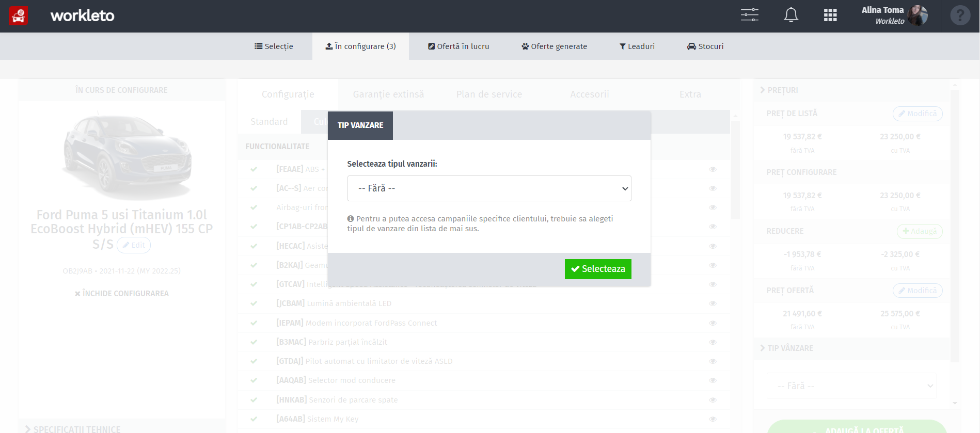980x433 pixels.
Task: Click checkmark icon on HNKAB Senzori row
Action: point(254,400)
